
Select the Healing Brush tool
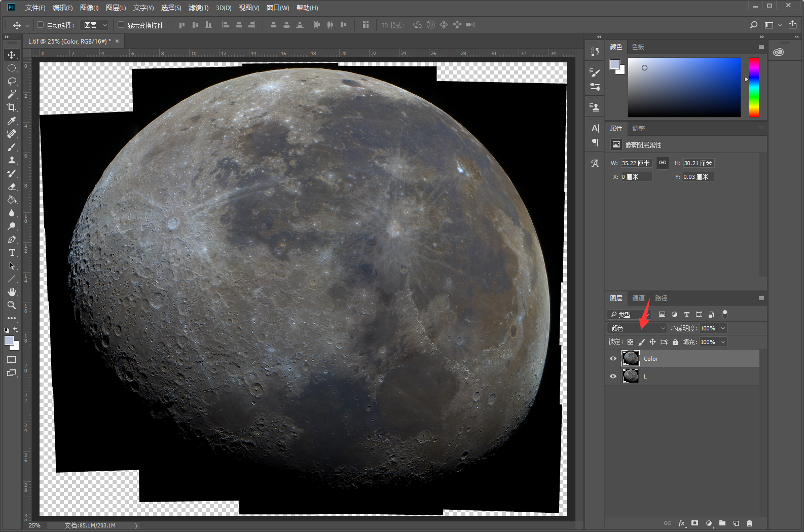click(x=12, y=134)
